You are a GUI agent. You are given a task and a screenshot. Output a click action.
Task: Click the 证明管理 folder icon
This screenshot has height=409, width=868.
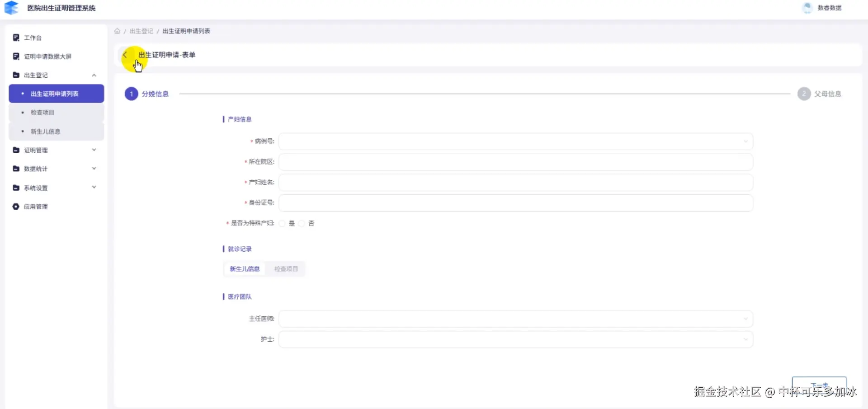click(x=16, y=150)
